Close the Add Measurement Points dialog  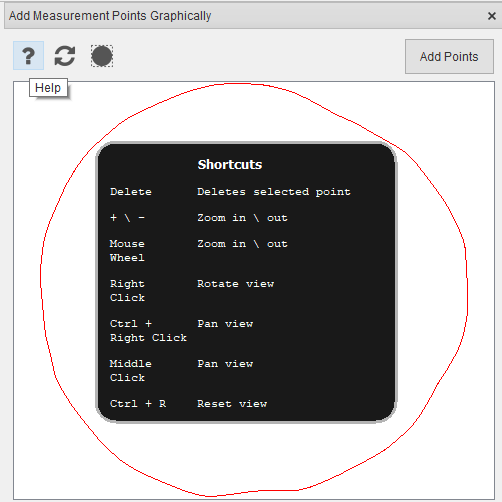[491, 16]
